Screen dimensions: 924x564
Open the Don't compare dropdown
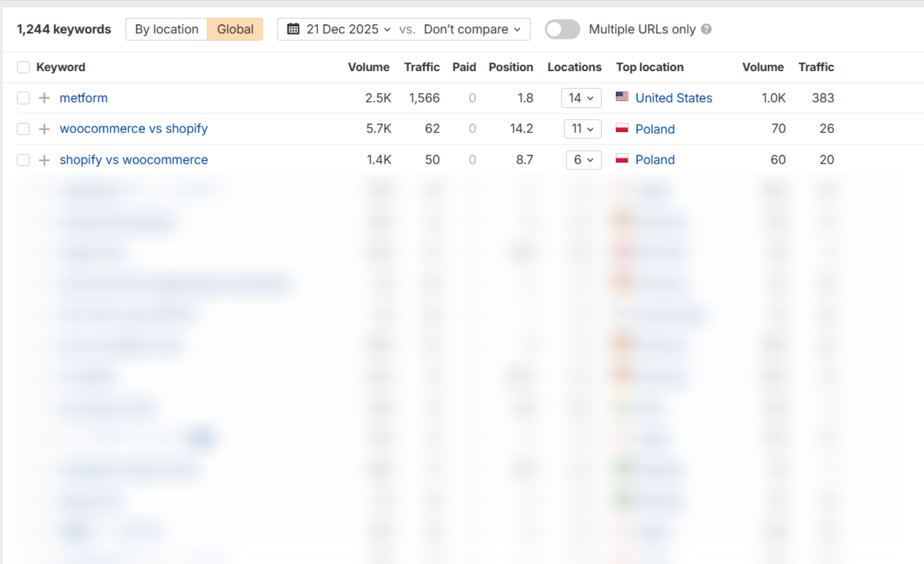click(x=472, y=29)
